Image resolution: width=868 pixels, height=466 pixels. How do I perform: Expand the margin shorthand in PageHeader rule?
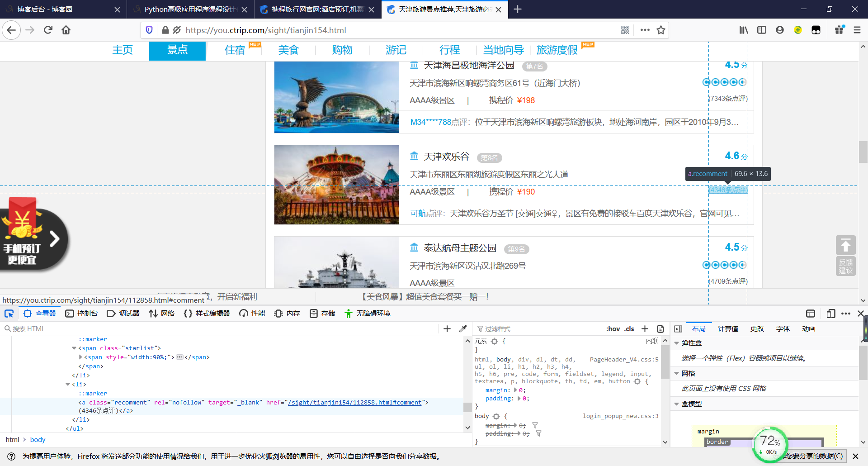pos(515,390)
